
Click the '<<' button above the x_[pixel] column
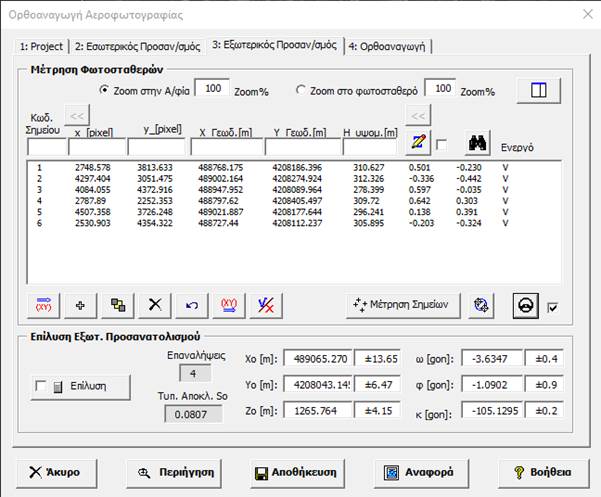point(76,115)
